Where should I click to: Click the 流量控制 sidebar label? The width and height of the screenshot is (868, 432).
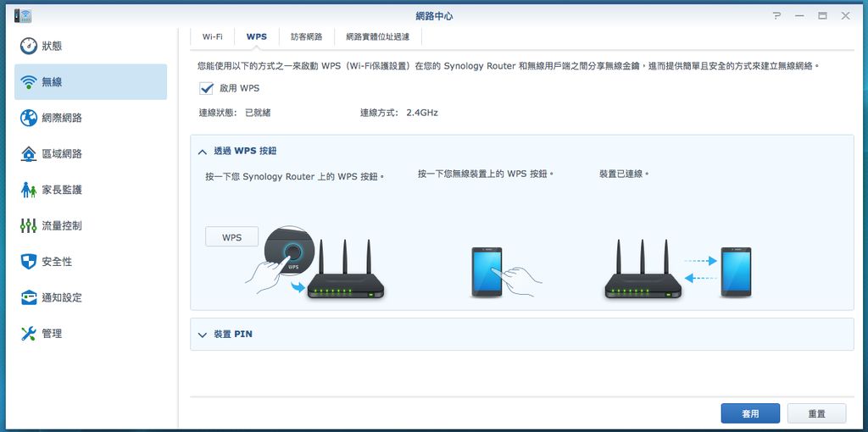62,225
